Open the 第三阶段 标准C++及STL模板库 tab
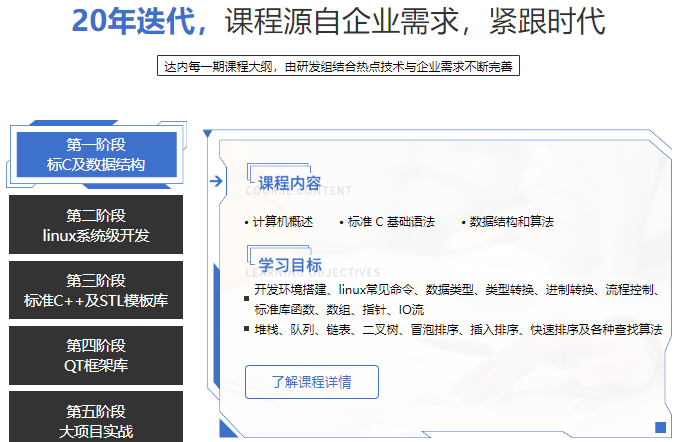Screen dimensions: 675x442 [x=96, y=290]
